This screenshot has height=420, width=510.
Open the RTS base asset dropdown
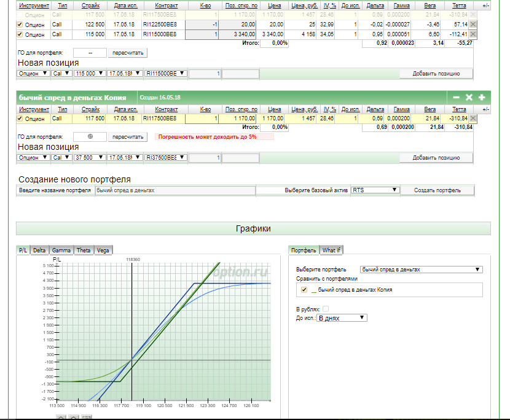pyautogui.click(x=375, y=190)
